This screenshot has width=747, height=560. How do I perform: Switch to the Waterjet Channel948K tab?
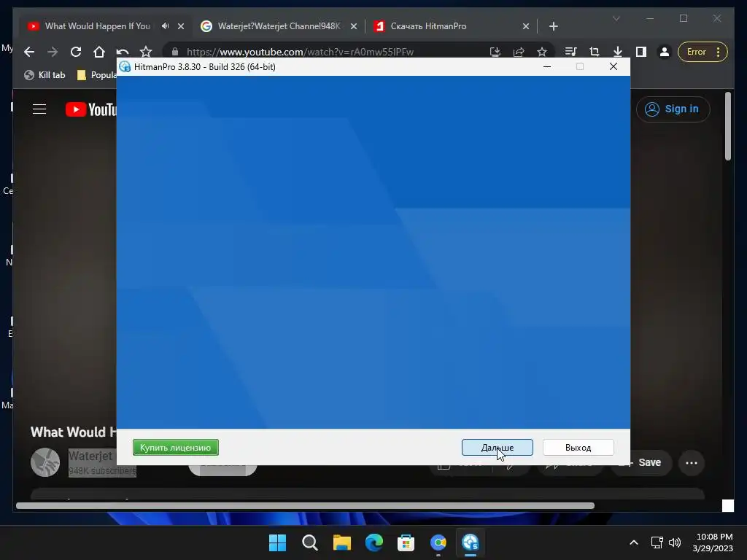pos(279,26)
